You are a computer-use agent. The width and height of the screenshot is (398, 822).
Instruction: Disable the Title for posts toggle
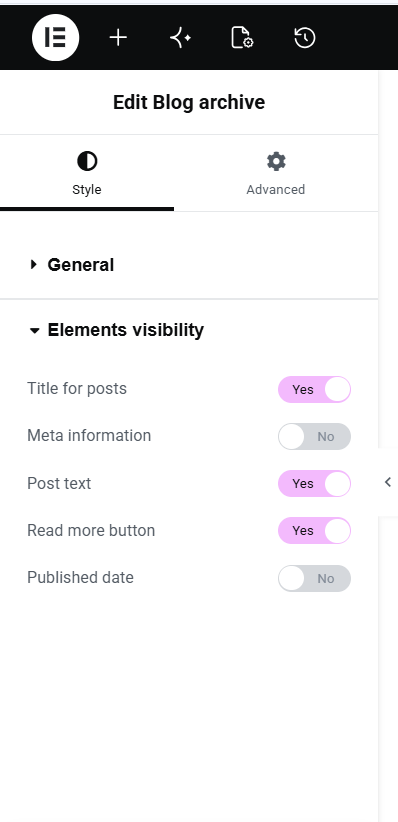(314, 390)
